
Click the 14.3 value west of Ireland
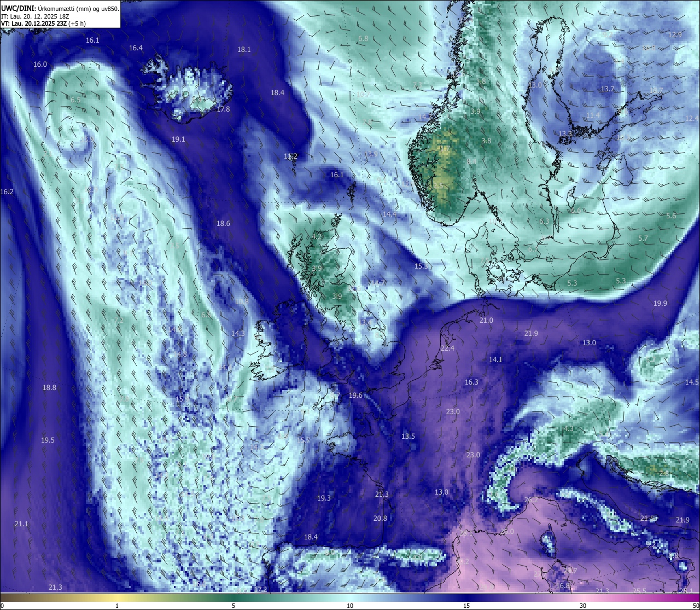pyautogui.click(x=238, y=334)
